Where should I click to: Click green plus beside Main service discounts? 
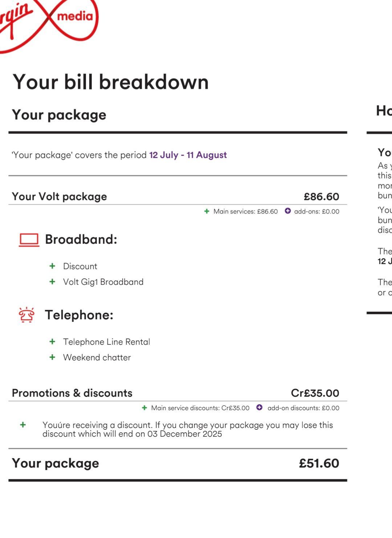144,408
